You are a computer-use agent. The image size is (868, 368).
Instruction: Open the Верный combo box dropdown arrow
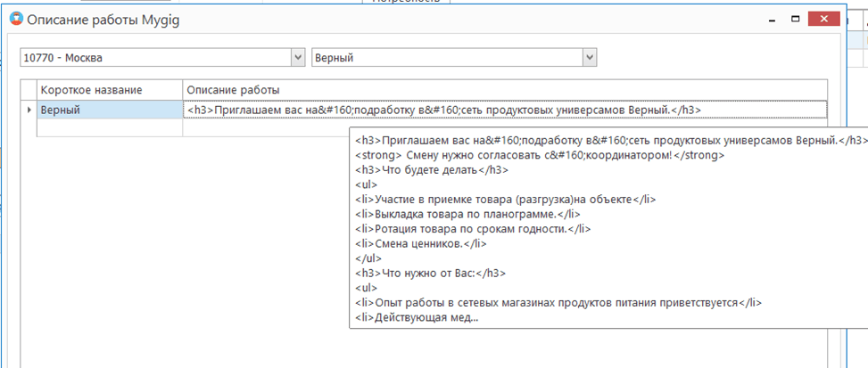click(x=590, y=57)
